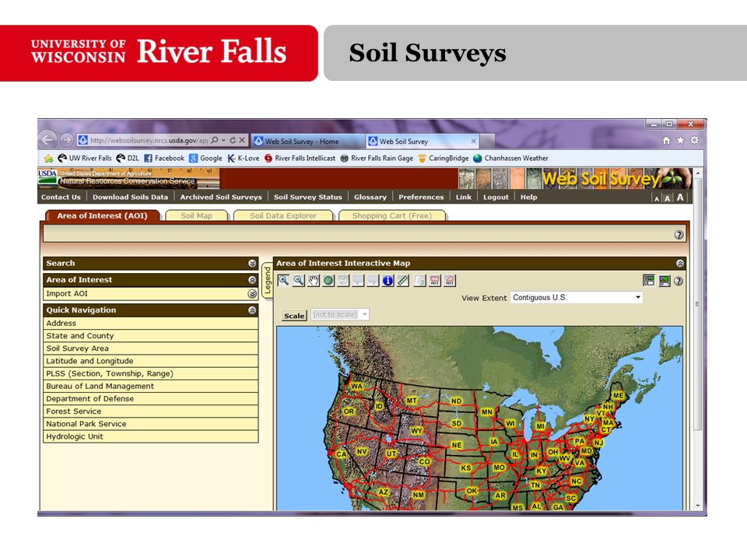Open the Soil Data Explorer tab

point(283,215)
